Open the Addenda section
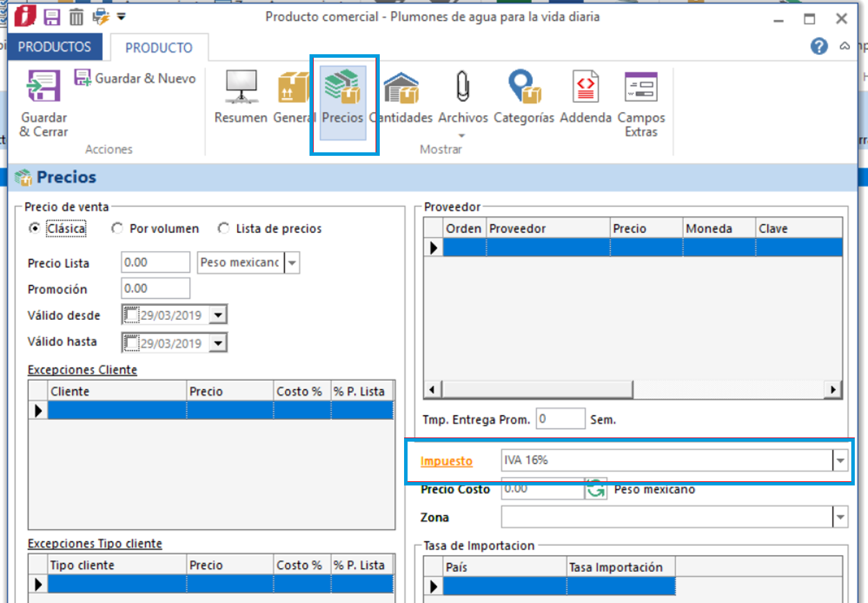This screenshot has width=868, height=603. coord(585,87)
